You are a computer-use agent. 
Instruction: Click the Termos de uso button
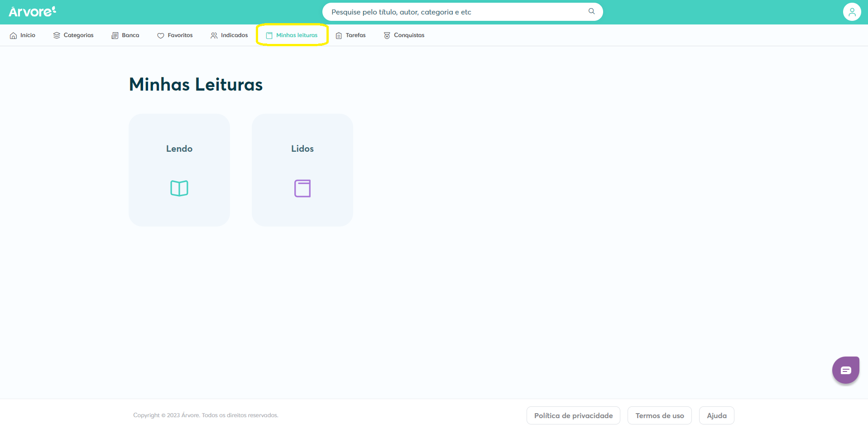pyautogui.click(x=660, y=415)
